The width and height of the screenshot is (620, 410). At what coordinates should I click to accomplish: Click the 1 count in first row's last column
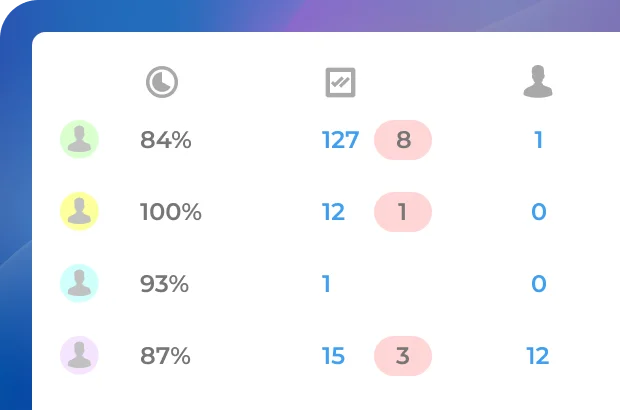pos(538,140)
